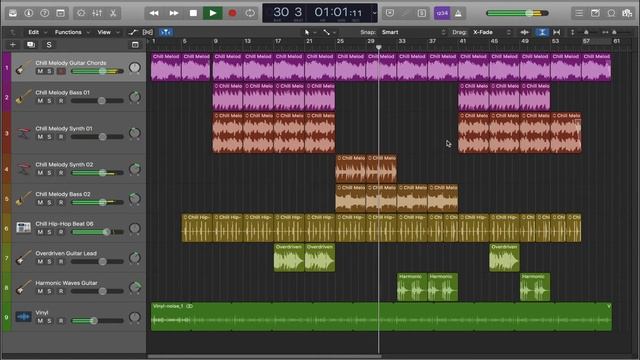Toggle the Replace mode button
Viewport: 640px width, 360px height.
pyautogui.click(x=390, y=13)
